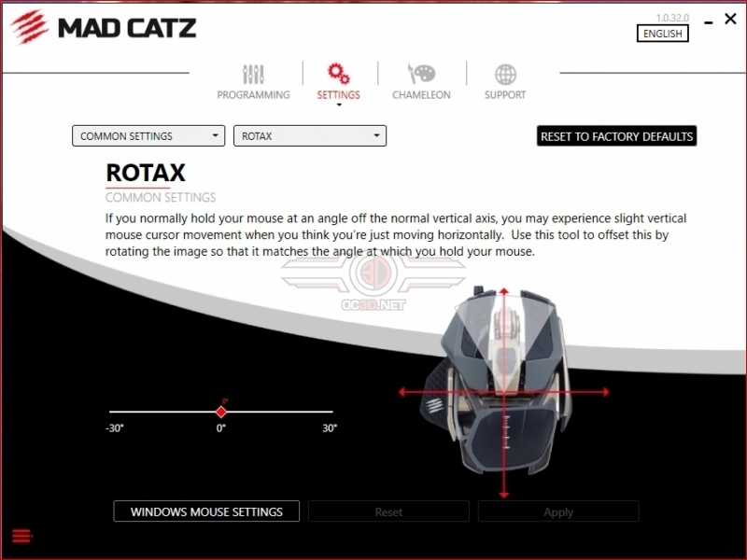The image size is (747, 560).
Task: Switch to the SUPPORT tab label
Action: pyautogui.click(x=505, y=95)
